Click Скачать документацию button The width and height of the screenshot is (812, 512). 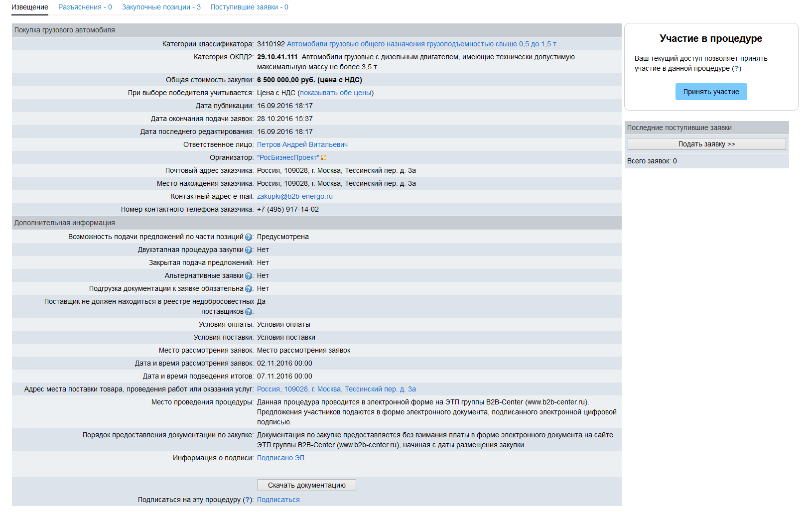306,486
